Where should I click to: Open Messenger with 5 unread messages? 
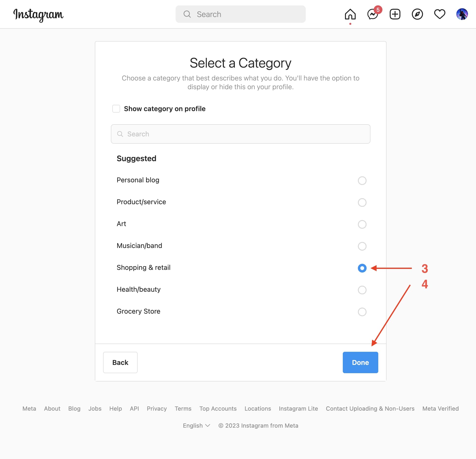click(373, 14)
